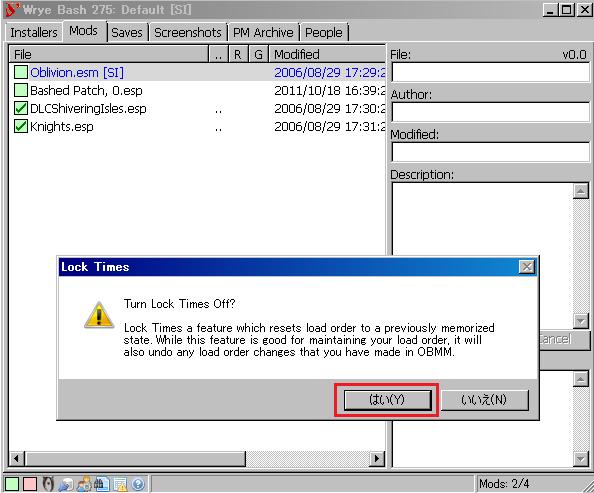Toggle the Oblivion.esm checkbox
This screenshot has width=594, height=493.
(x=20, y=72)
